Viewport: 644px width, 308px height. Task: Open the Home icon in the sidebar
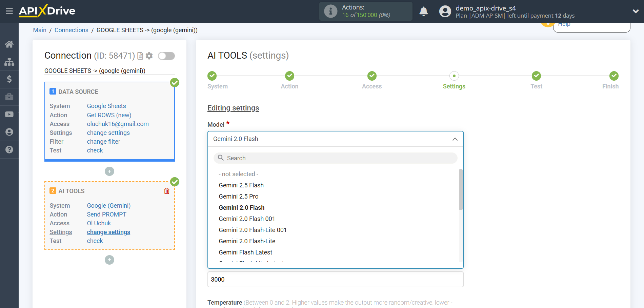coord(9,44)
